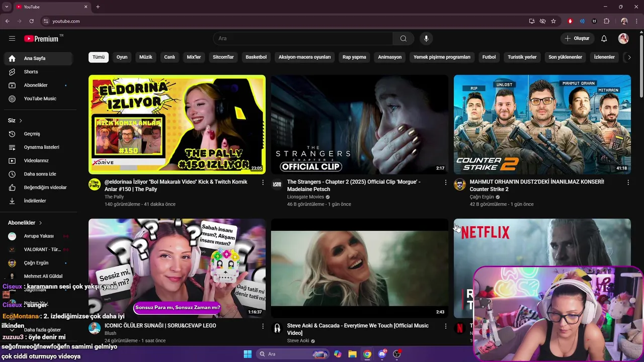The image size is (644, 362).
Task: Bookmark page with the star icon
Action: tap(553, 21)
